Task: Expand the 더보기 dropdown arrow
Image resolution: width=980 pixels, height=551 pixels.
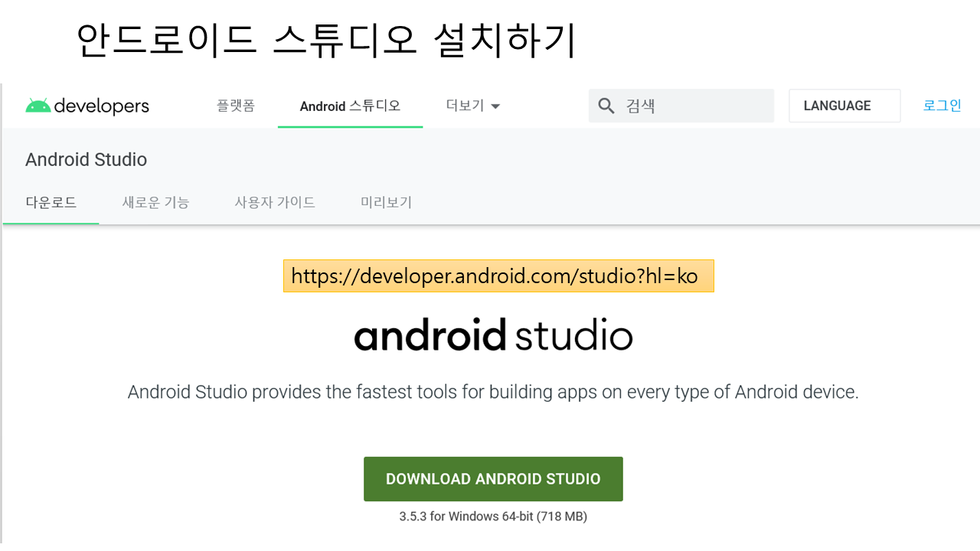Action: click(x=495, y=106)
